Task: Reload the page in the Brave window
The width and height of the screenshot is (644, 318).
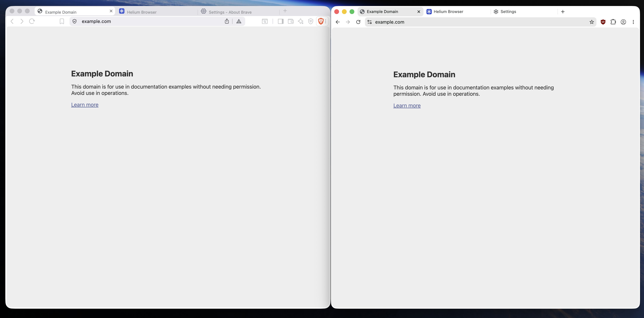Action: (32, 21)
